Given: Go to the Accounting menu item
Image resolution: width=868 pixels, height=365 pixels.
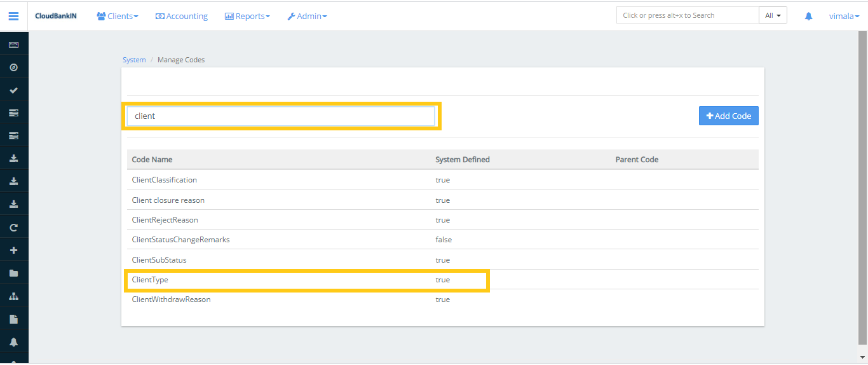Looking at the screenshot, I should [x=182, y=16].
